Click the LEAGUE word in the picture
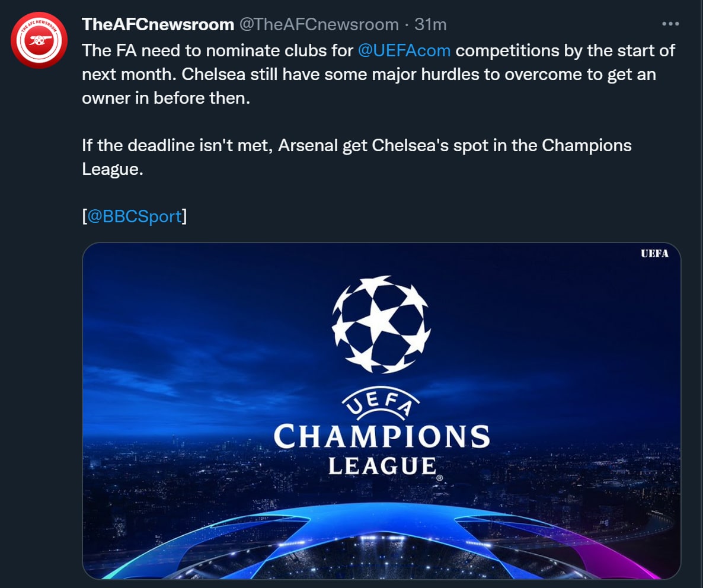 click(381, 466)
